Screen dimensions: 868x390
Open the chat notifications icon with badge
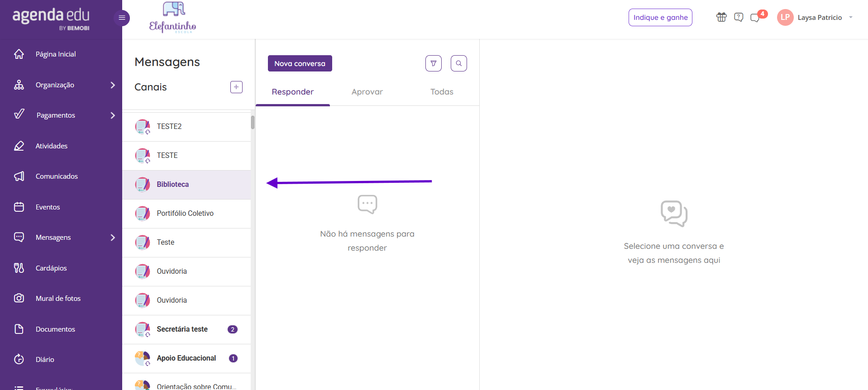[x=755, y=18]
